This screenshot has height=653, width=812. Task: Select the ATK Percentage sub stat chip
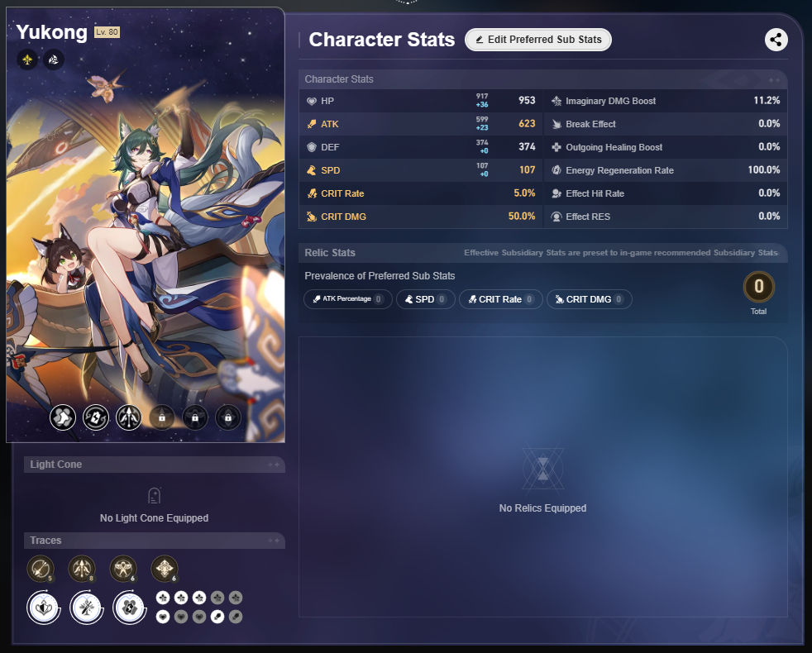[x=348, y=298]
